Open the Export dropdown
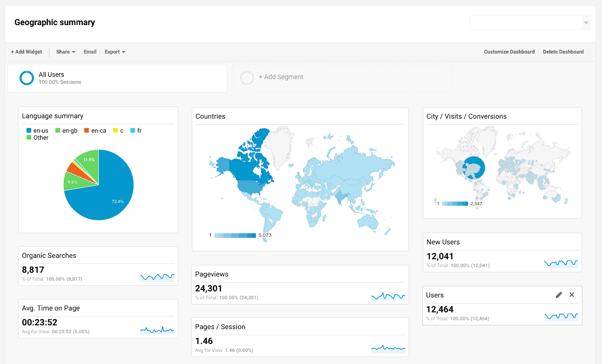This screenshot has width=602, height=364. click(x=114, y=52)
